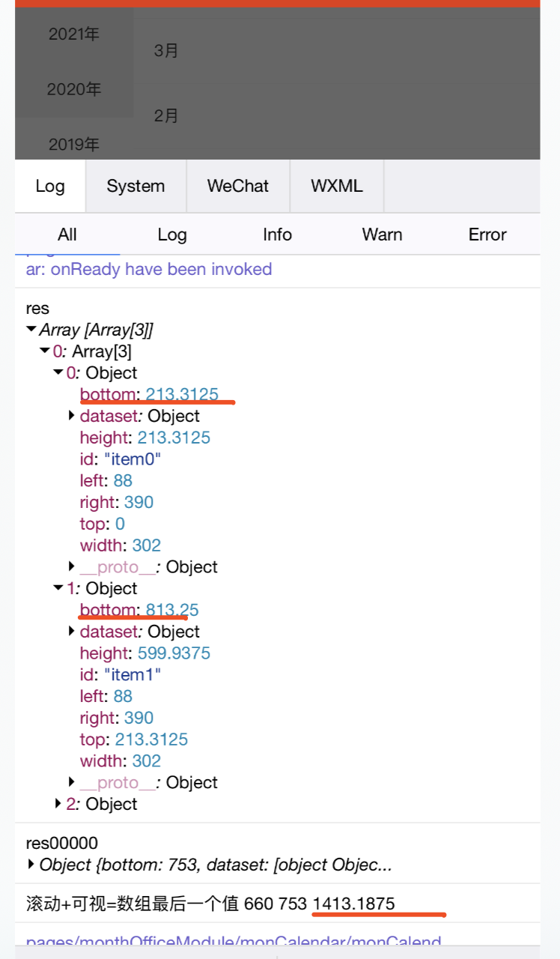Expand the "2: Object" entry
560x959 pixels.
(x=58, y=804)
